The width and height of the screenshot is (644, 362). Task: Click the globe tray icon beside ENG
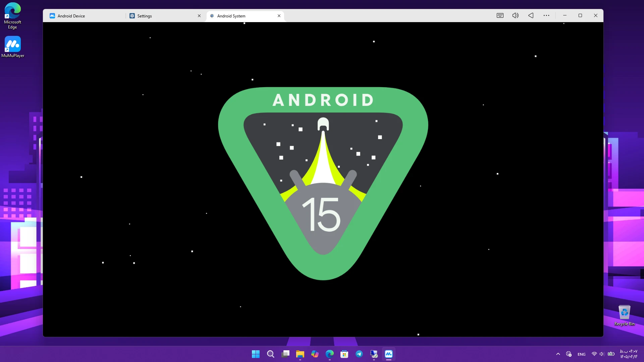569,354
